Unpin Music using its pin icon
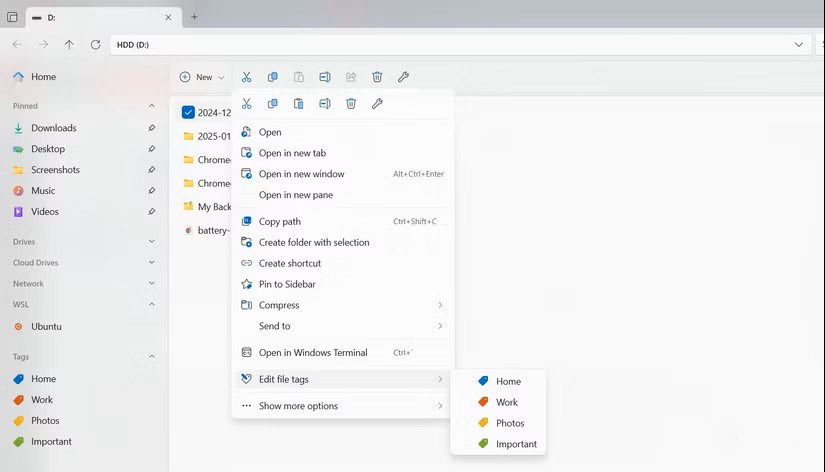825x472 pixels. 152,190
